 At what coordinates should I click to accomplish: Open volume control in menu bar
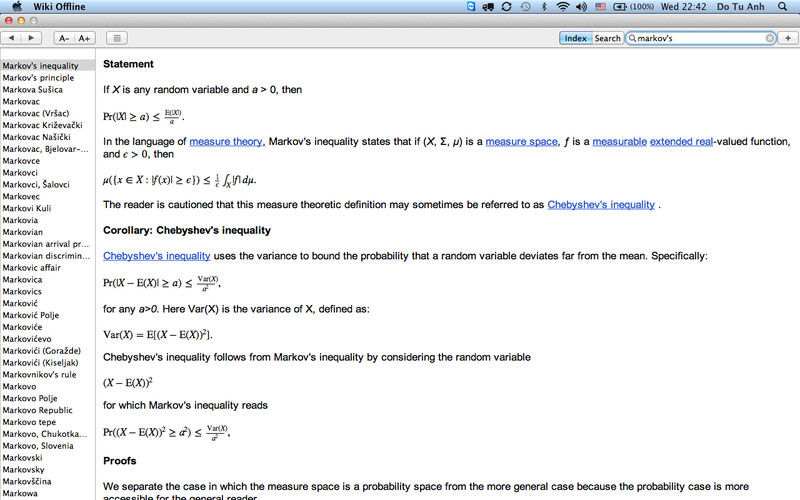coord(581,7)
